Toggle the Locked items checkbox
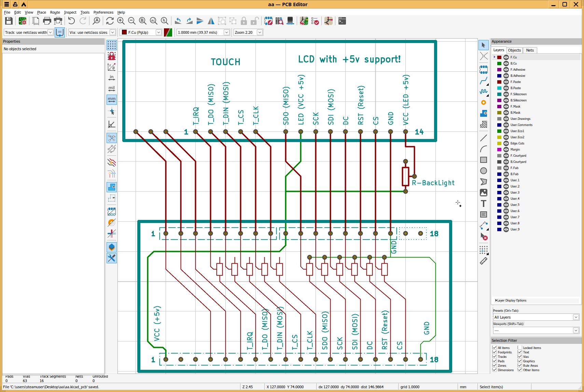The width and height of the screenshot is (584, 392). pos(520,348)
